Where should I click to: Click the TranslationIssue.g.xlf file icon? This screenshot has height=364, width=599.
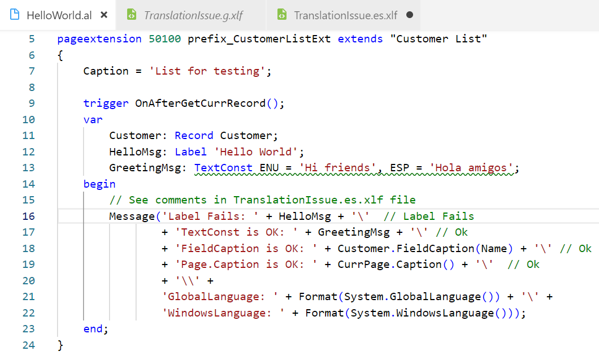[x=132, y=15]
